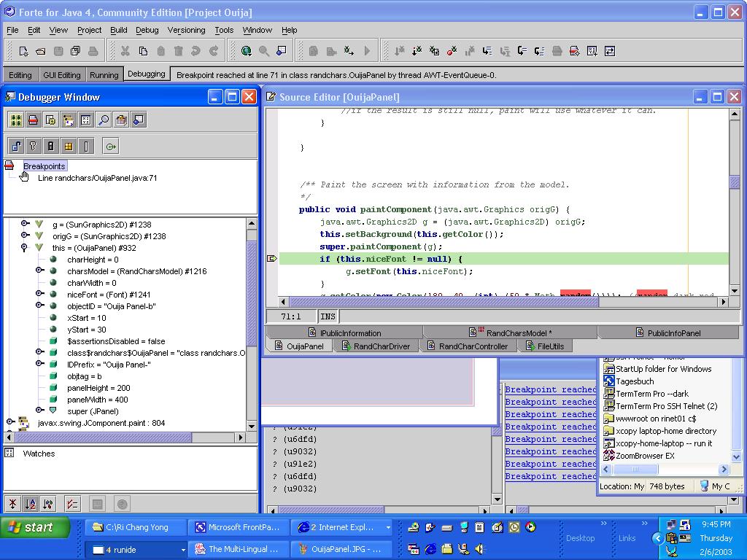Select the 'xStart = 10' variable row
The width and height of the screenshot is (747, 560).
click(86, 318)
